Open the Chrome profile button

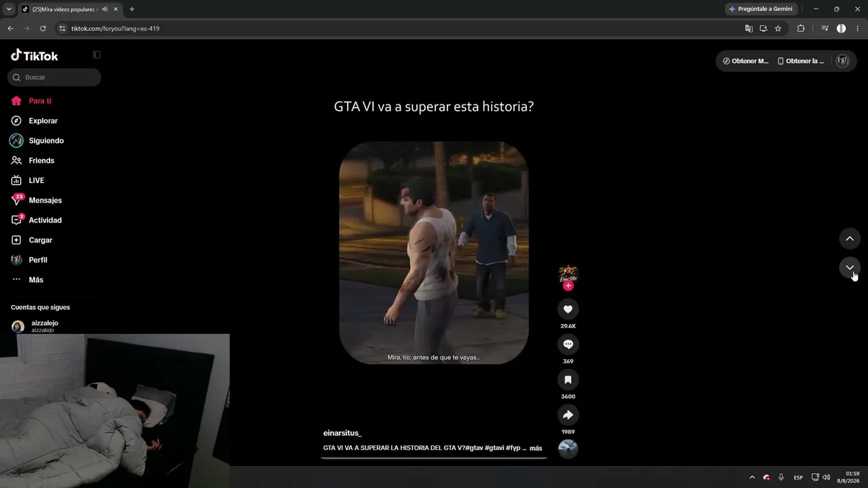click(x=842, y=28)
